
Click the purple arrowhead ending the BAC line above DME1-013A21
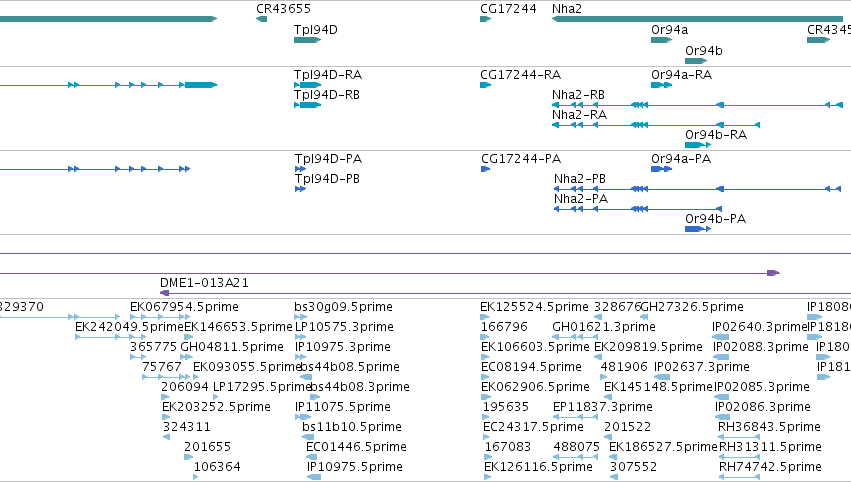pyautogui.click(x=773, y=273)
